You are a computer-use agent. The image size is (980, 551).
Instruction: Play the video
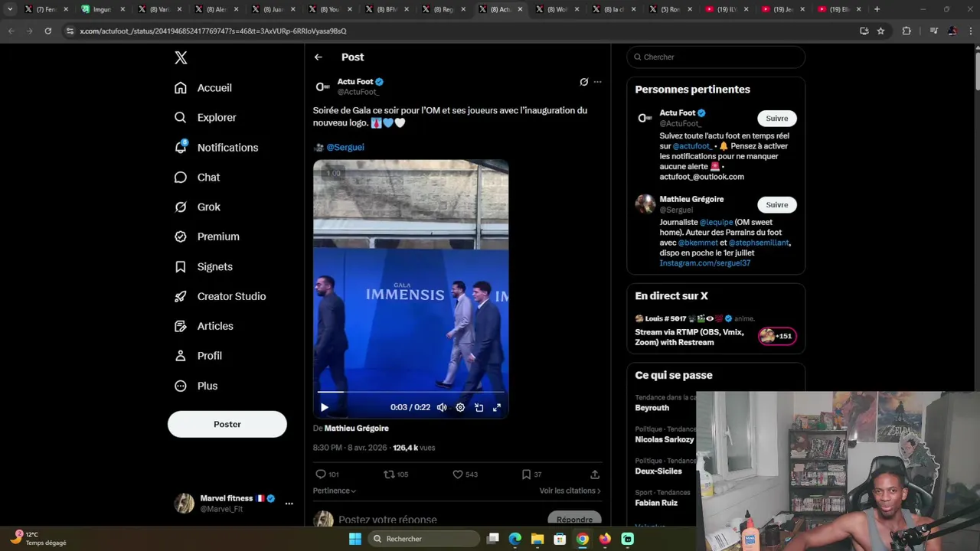tap(324, 408)
